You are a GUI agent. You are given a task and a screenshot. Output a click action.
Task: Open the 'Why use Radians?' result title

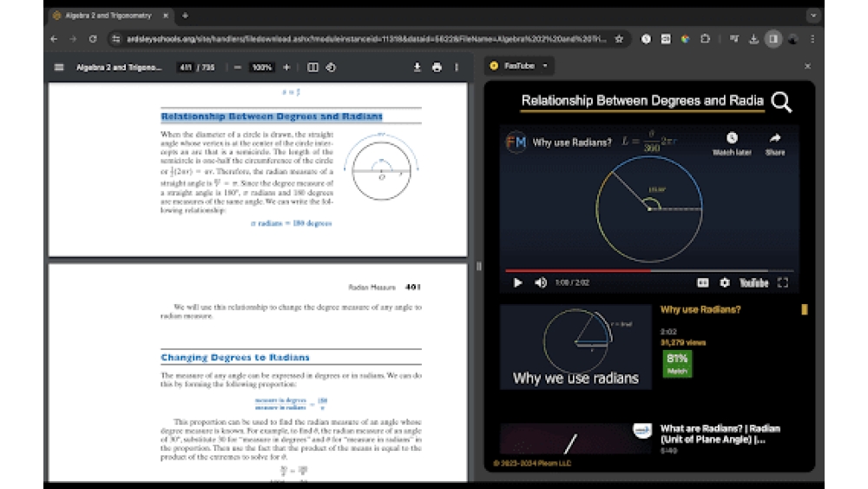coord(700,309)
